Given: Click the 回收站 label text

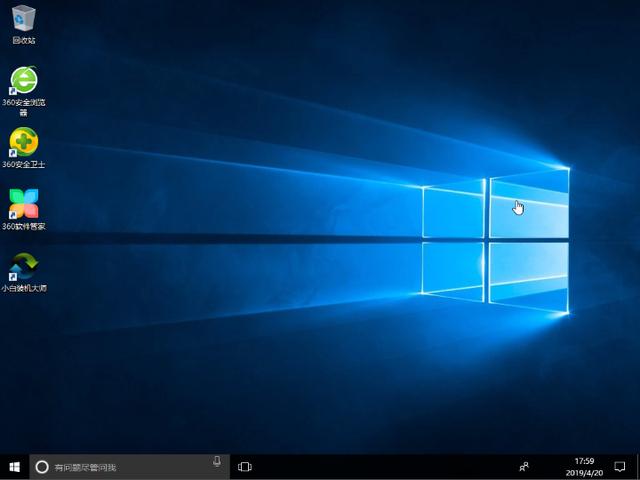Looking at the screenshot, I should [24, 41].
